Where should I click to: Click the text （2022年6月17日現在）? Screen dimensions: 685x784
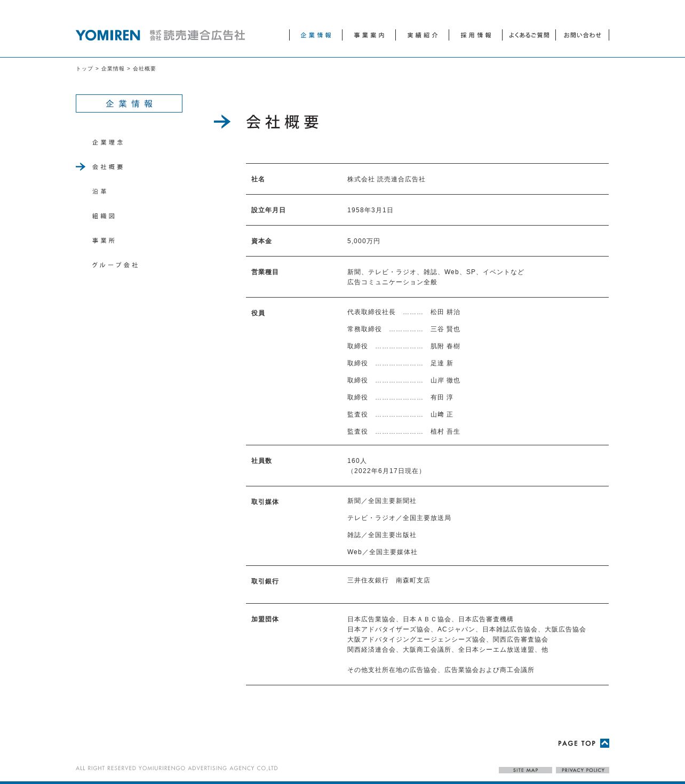pos(386,471)
